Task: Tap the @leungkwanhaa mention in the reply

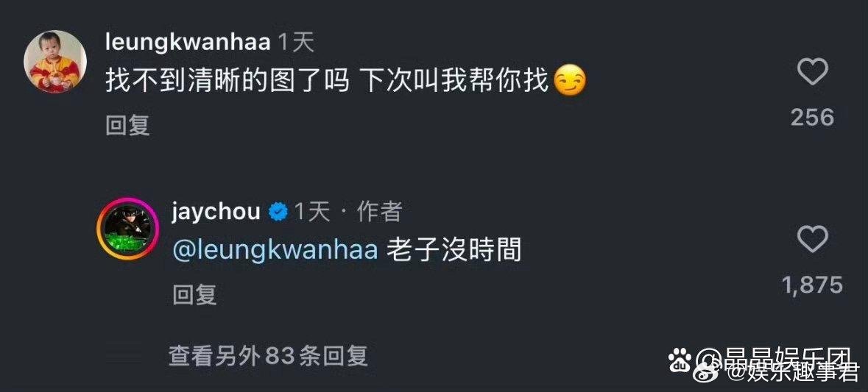Action: (x=275, y=251)
